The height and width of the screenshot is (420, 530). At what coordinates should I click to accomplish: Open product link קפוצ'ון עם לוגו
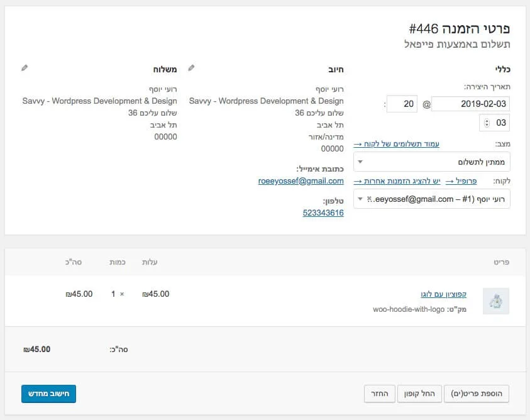[x=443, y=294]
